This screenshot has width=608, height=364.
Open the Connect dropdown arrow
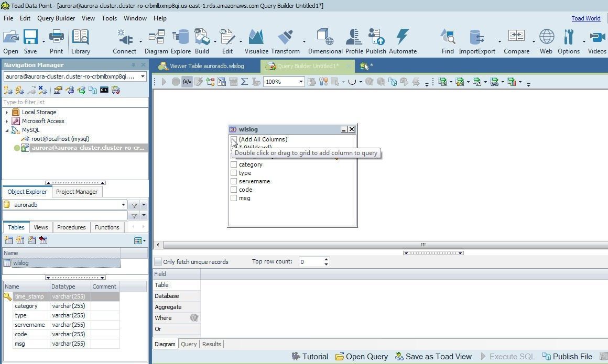(140, 41)
